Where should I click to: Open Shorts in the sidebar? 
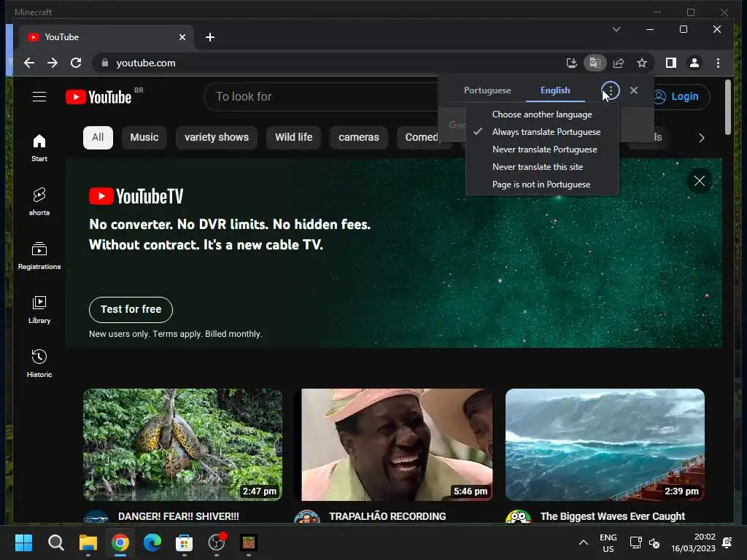tap(39, 201)
